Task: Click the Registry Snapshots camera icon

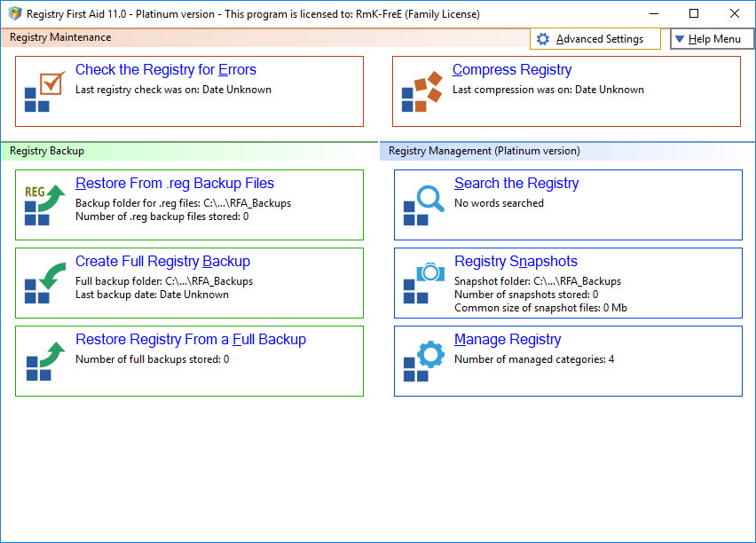Action: click(424, 283)
